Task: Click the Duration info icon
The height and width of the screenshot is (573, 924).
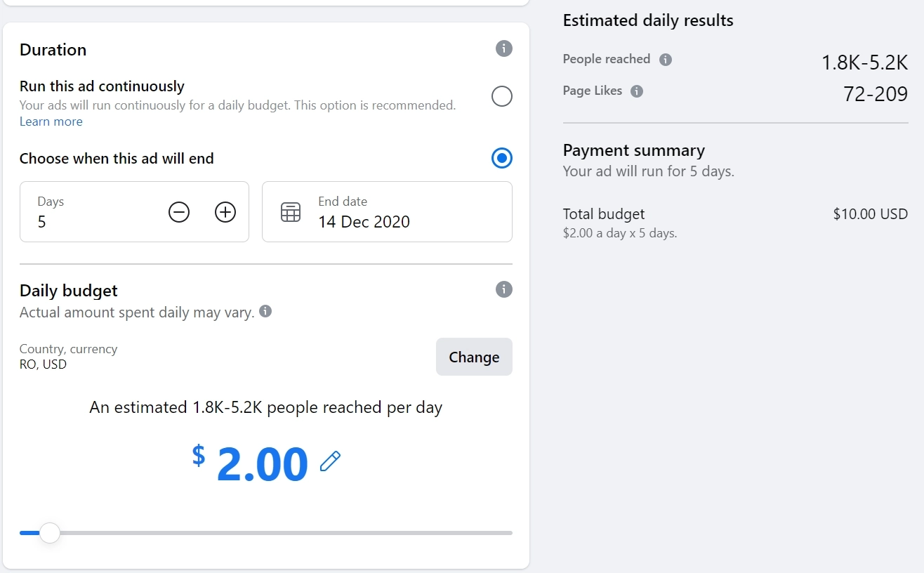Action: (x=503, y=48)
